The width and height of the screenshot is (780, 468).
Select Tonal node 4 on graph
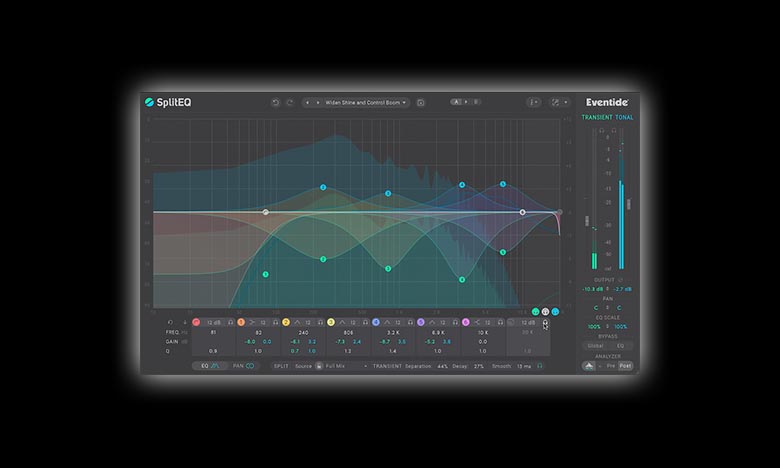point(462,185)
